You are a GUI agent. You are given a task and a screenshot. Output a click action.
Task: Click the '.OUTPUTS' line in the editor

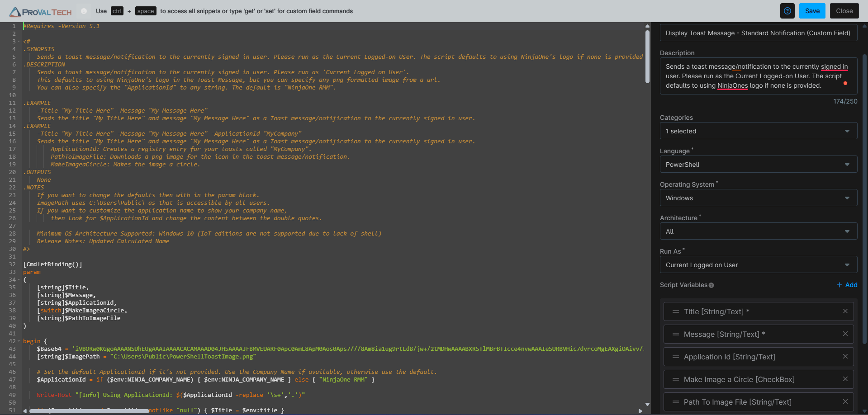pyautogui.click(x=37, y=172)
